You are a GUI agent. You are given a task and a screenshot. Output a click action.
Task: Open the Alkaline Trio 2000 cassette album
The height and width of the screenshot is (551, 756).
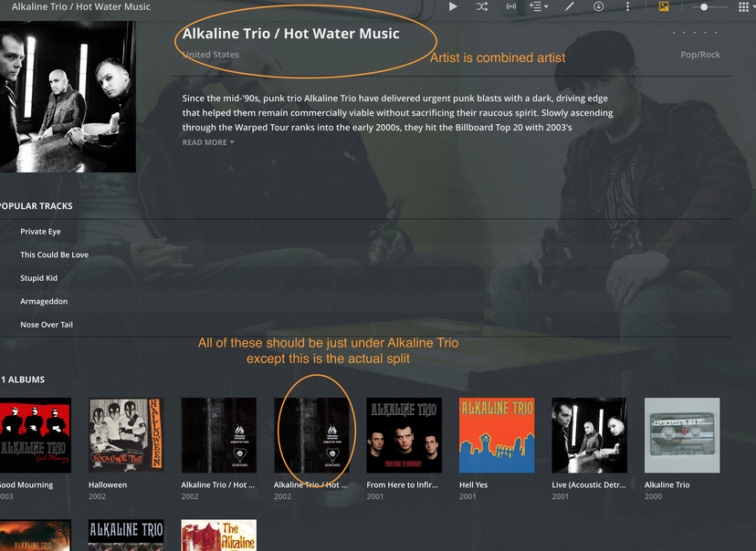click(682, 435)
